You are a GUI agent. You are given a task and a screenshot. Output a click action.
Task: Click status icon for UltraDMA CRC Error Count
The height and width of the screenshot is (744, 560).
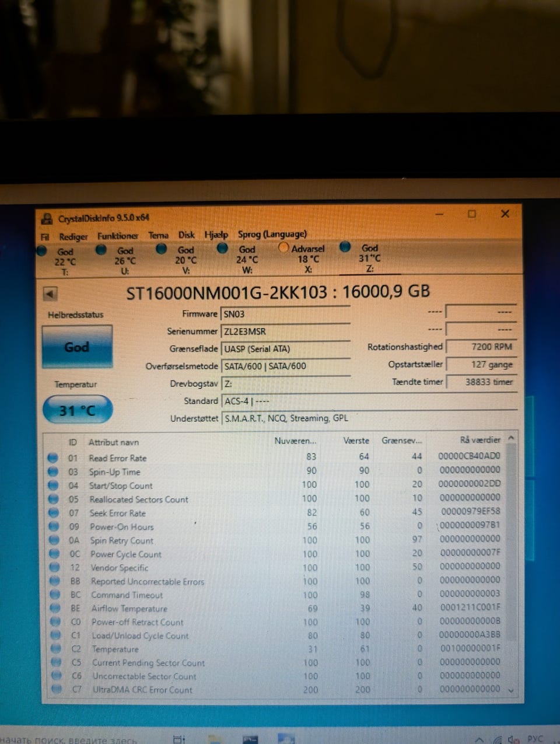57,689
